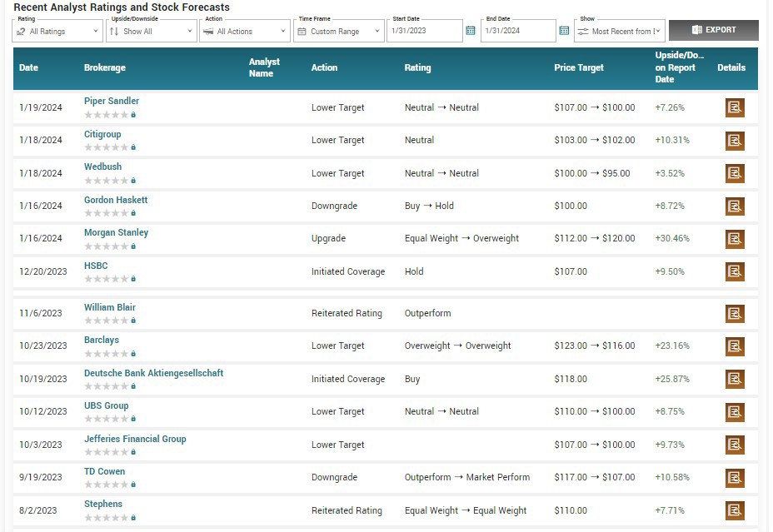The width and height of the screenshot is (773, 532).
Task: Sort by the Price Target column header
Action: 579,67
